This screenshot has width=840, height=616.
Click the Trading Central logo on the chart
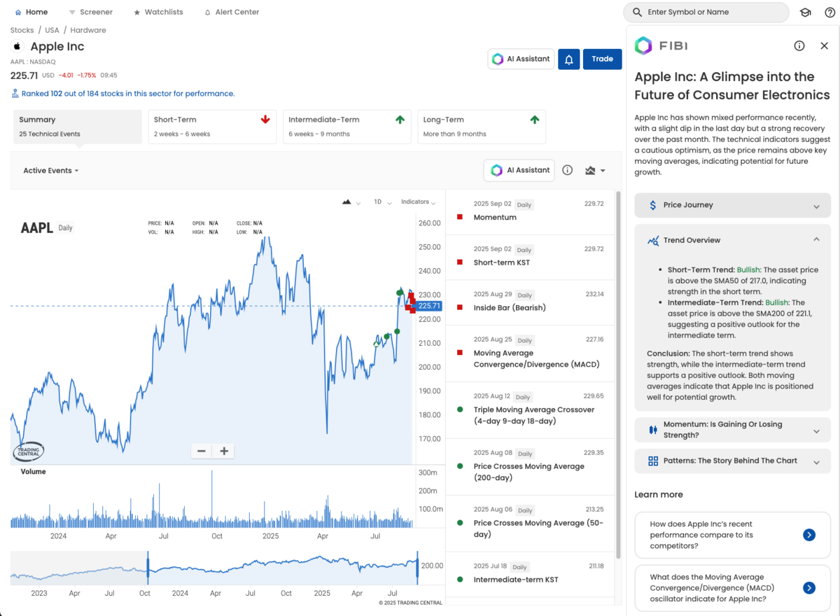[28, 451]
